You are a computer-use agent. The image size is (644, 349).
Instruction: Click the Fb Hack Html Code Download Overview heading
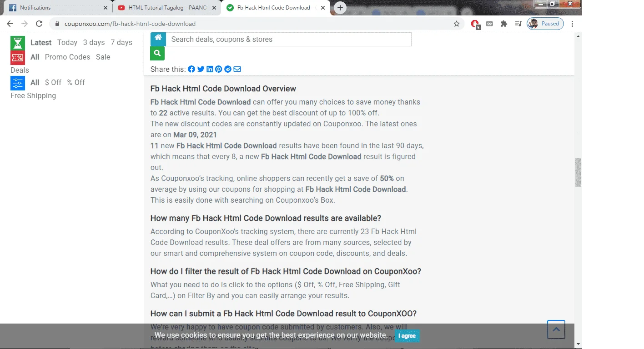click(x=223, y=89)
